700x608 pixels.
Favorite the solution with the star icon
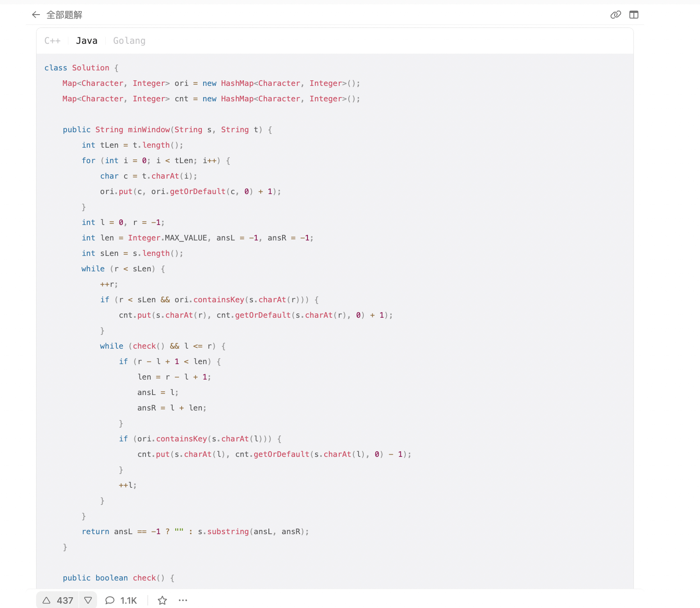[x=162, y=600]
